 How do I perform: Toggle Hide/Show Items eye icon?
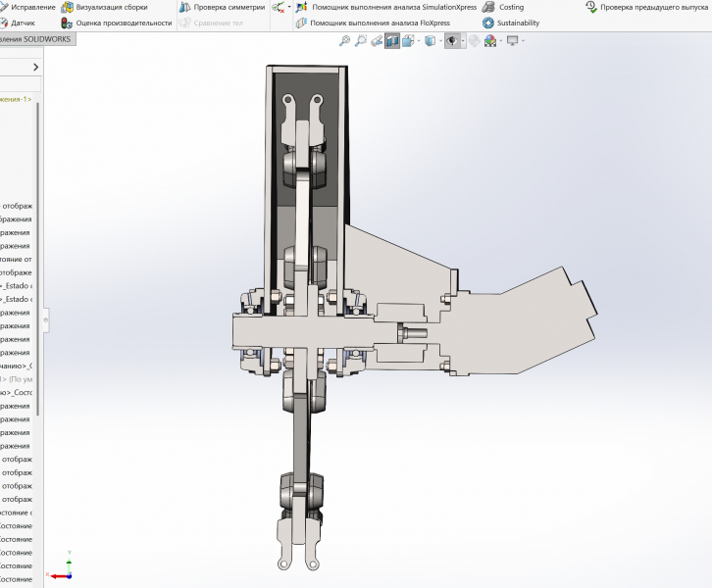click(x=452, y=41)
